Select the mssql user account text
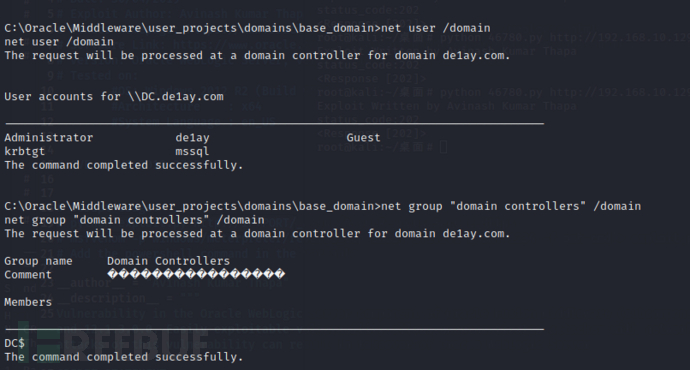Image resolution: width=690 pixels, height=370 pixels. (x=192, y=152)
